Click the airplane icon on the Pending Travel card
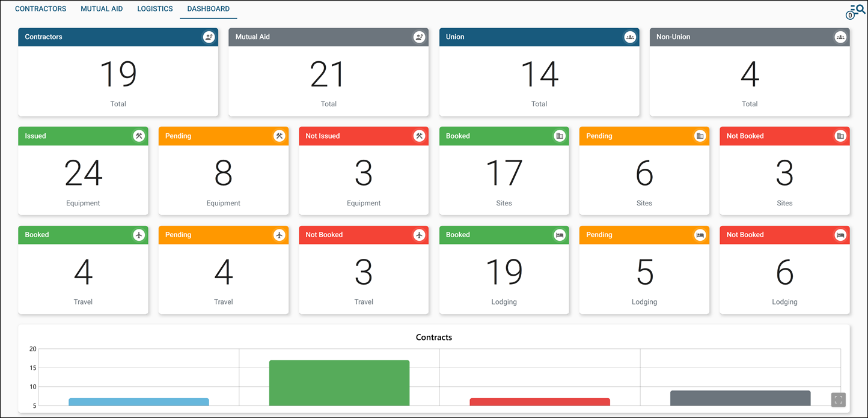Image resolution: width=868 pixels, height=418 pixels. [279, 235]
